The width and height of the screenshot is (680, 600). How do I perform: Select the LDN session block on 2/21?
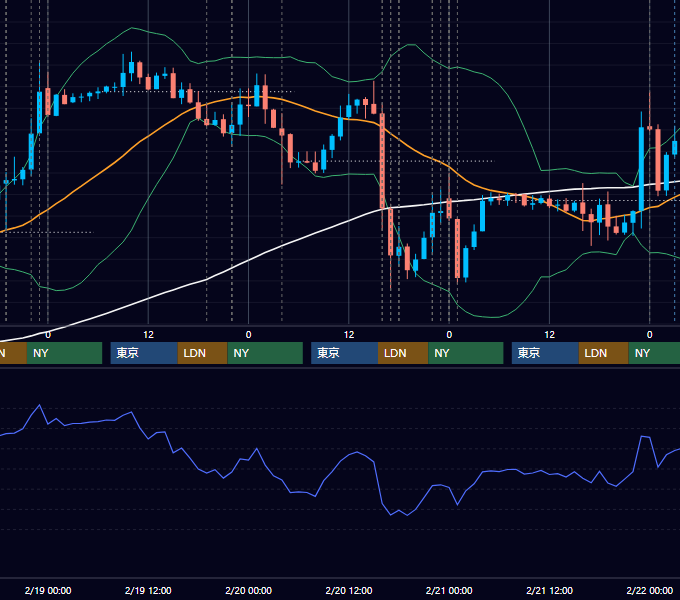point(604,353)
